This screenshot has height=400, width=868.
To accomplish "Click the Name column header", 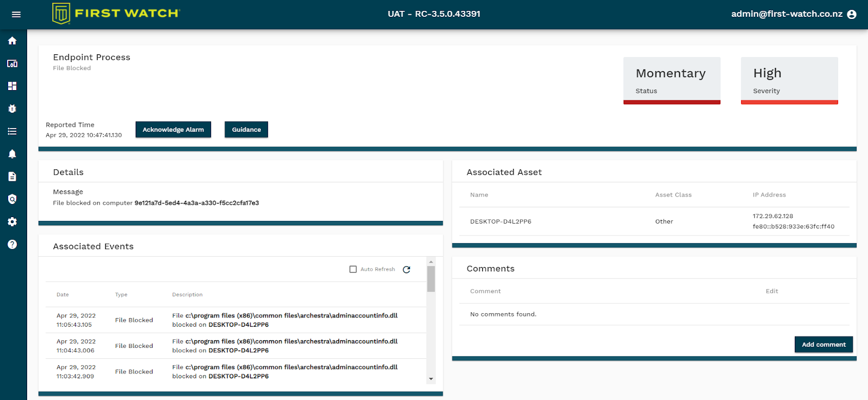I will tap(479, 195).
